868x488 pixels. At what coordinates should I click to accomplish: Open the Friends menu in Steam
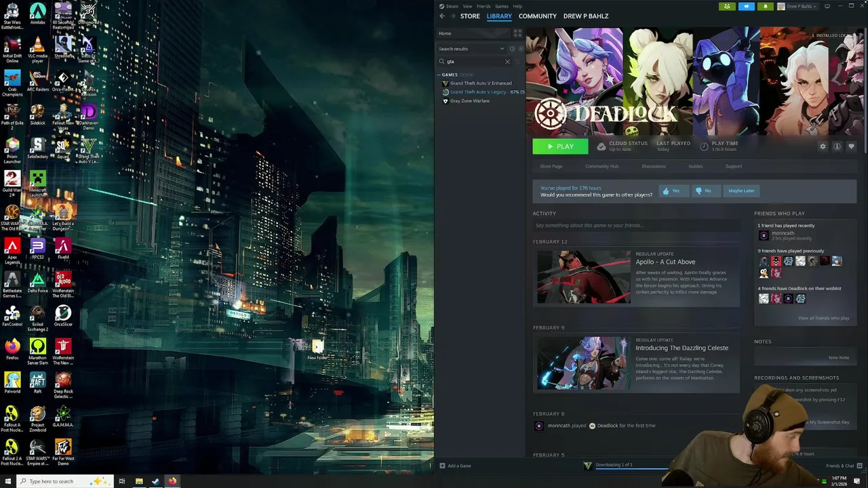[484, 6]
